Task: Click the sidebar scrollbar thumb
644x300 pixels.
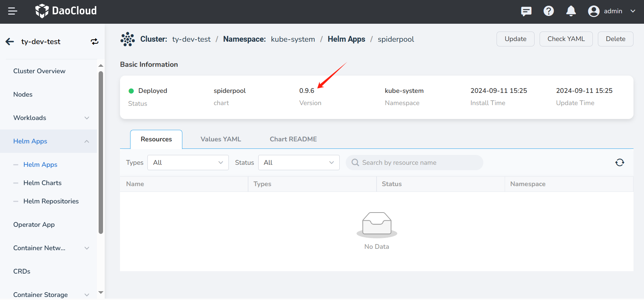Action: click(x=101, y=153)
